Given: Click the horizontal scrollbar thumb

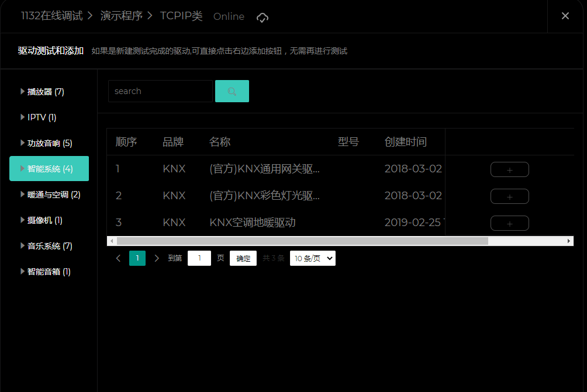Looking at the screenshot, I should pyautogui.click(x=302, y=241).
